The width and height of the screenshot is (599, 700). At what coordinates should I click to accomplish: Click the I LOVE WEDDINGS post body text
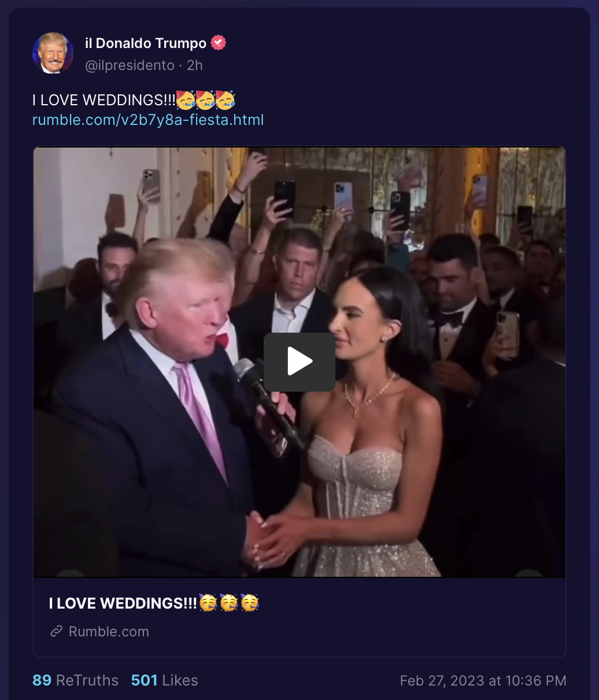click(104, 100)
